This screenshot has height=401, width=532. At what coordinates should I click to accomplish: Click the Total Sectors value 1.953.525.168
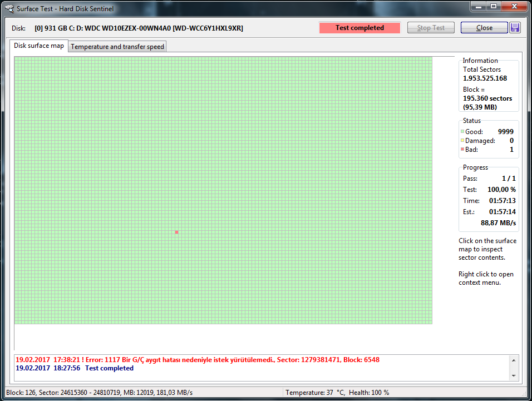tap(485, 78)
